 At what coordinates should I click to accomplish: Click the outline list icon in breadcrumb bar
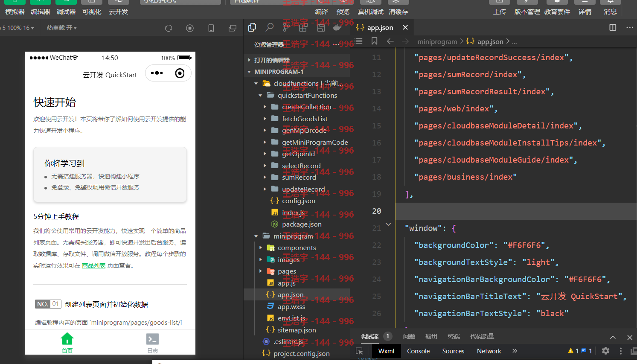(358, 41)
